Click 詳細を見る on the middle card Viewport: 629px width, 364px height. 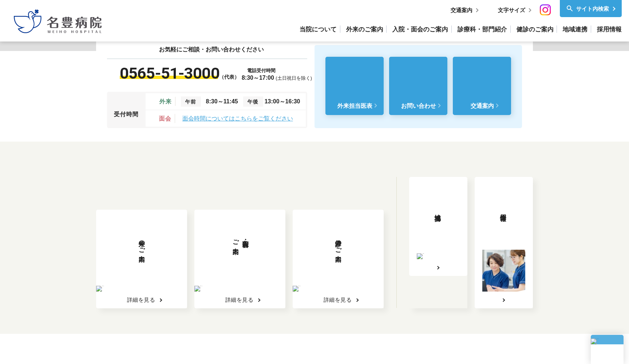240,300
